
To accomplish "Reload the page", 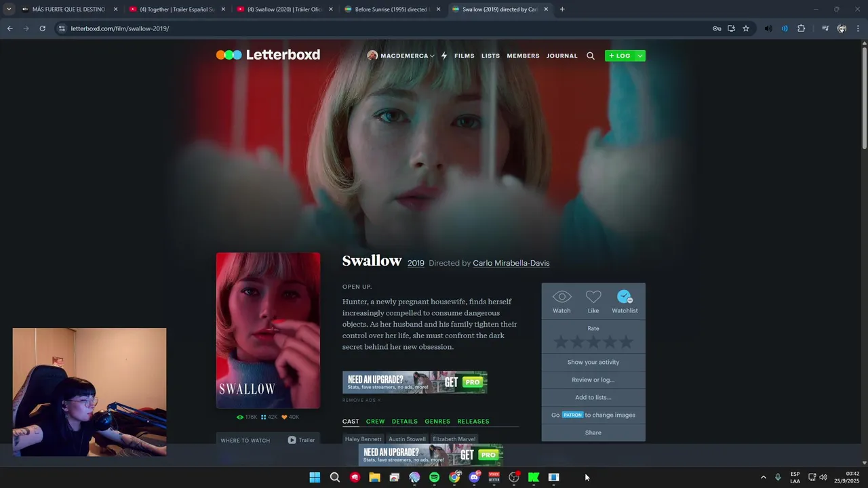I will click(42, 28).
